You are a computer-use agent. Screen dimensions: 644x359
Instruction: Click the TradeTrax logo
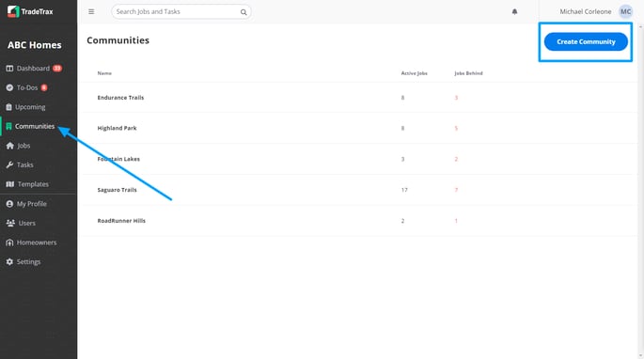click(x=30, y=11)
